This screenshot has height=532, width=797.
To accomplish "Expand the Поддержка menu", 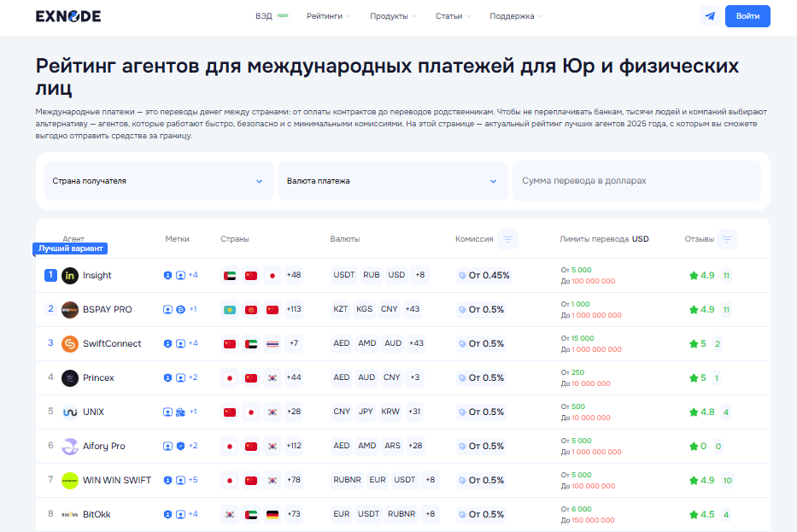I will pos(516,16).
